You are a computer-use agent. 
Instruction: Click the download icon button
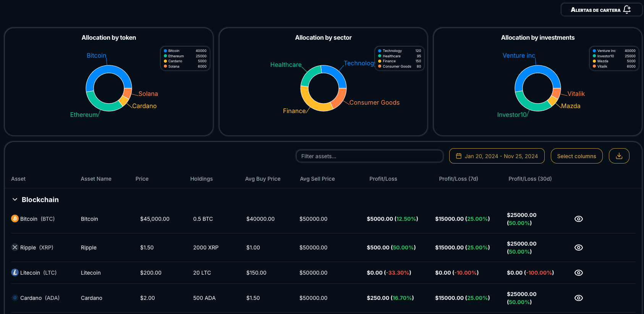619,156
